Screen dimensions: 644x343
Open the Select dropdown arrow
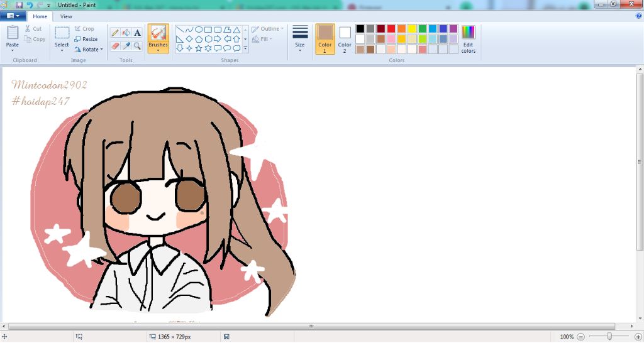tap(62, 50)
